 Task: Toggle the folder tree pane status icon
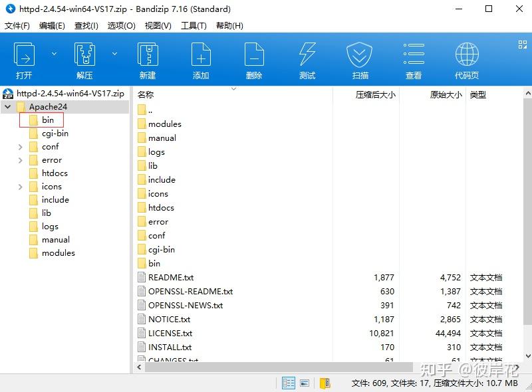pyautogui.click(x=325, y=383)
